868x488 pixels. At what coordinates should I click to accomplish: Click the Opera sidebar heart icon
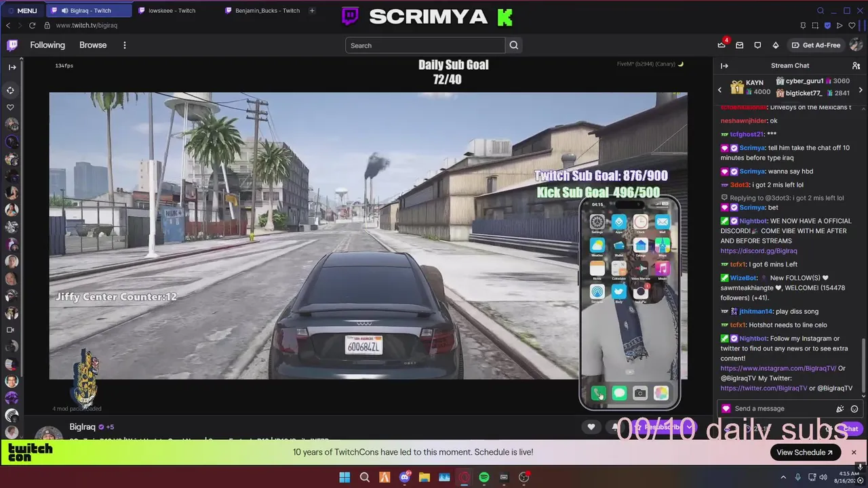(x=10, y=107)
